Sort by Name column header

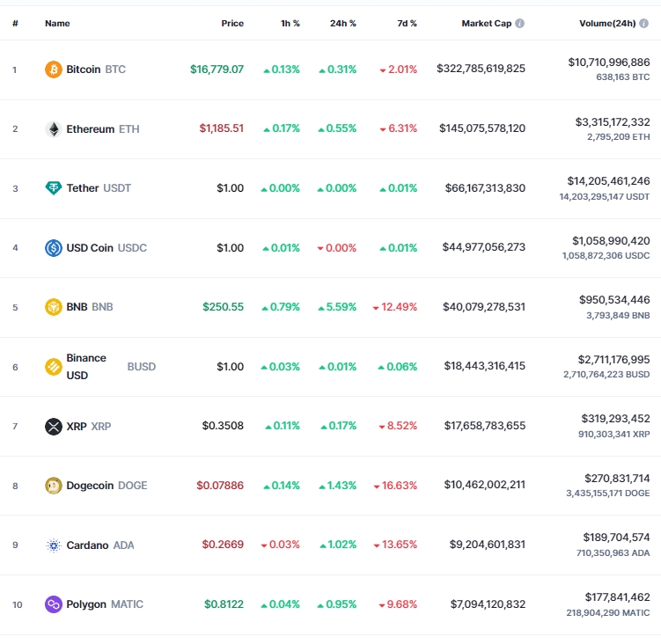click(x=57, y=23)
